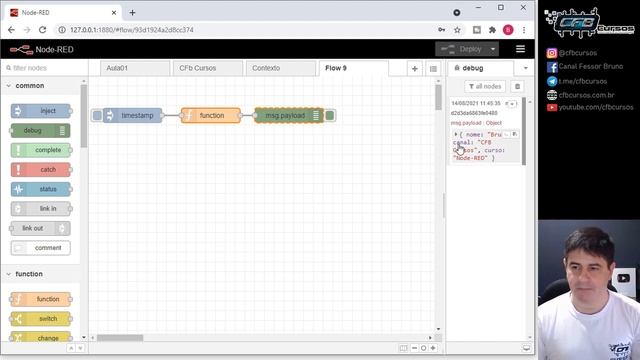Pick the catch node from palette
Screen dimensions: 640x360
pyautogui.click(x=40, y=169)
